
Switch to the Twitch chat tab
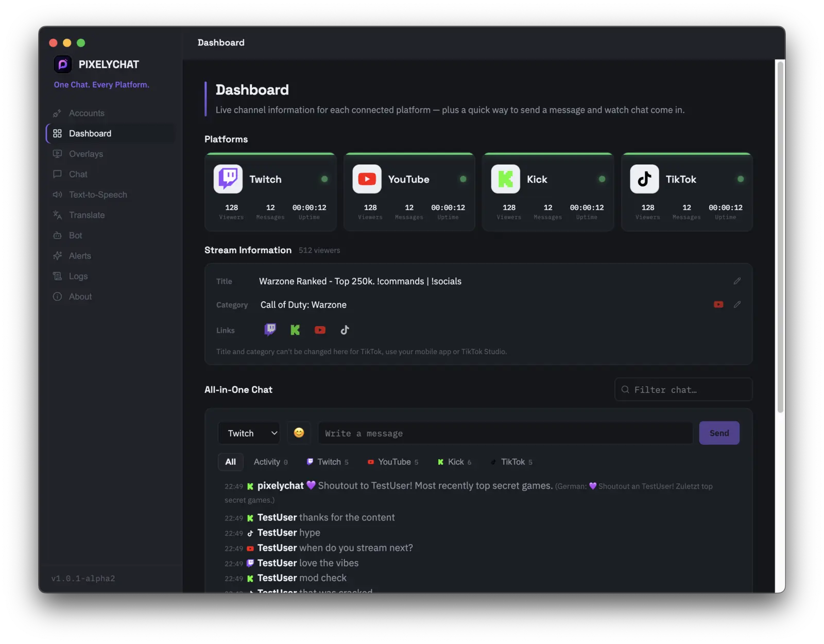(x=328, y=462)
